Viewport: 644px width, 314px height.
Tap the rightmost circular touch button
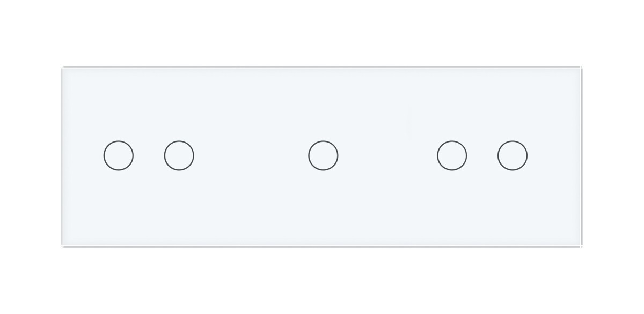[x=513, y=156]
